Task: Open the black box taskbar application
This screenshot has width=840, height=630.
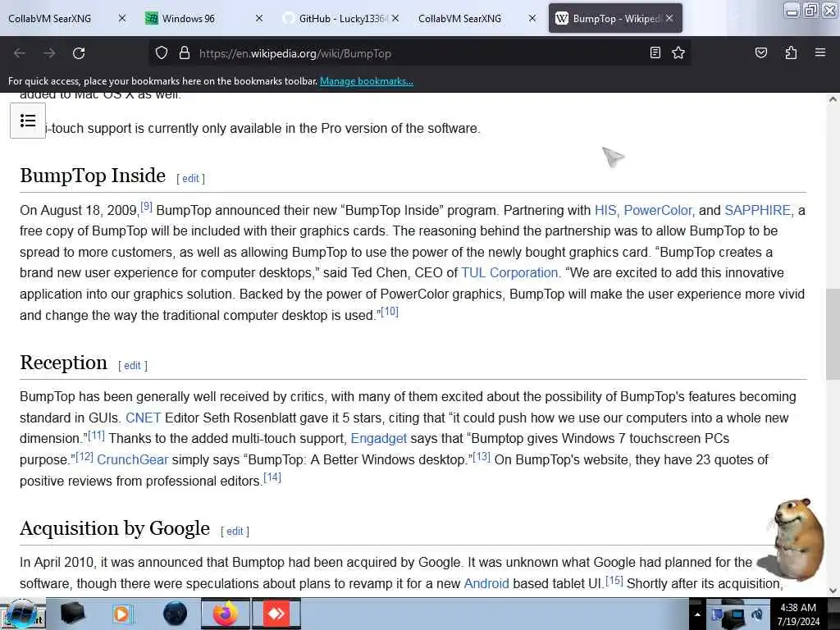Action: (72, 614)
